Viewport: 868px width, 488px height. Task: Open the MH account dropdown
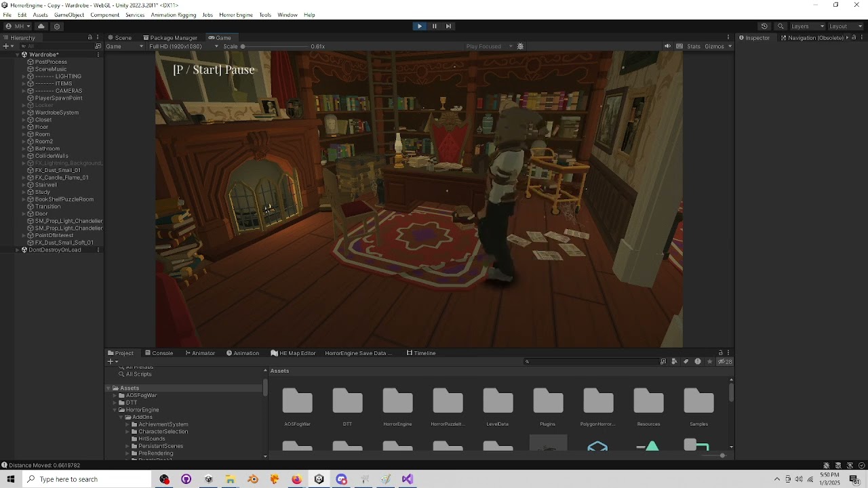(x=18, y=26)
